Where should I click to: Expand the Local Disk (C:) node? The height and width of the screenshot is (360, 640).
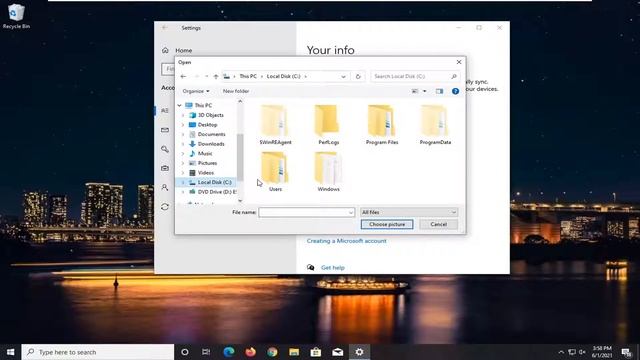click(x=183, y=182)
